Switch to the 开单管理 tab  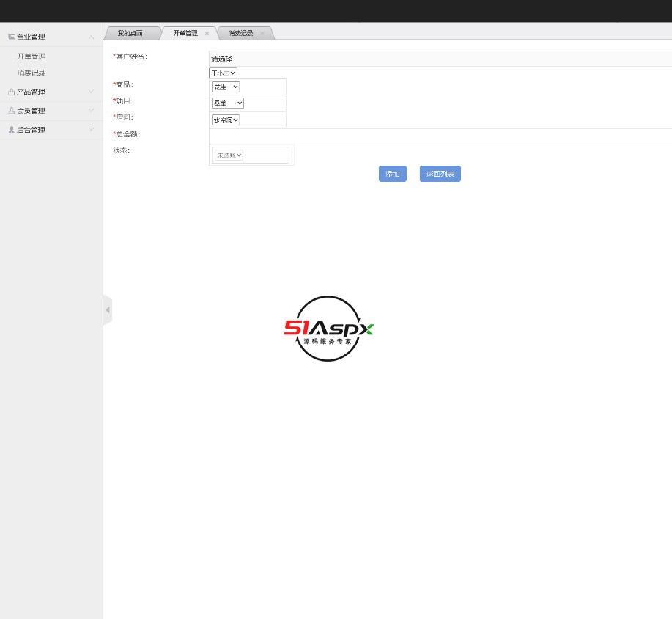coord(185,33)
